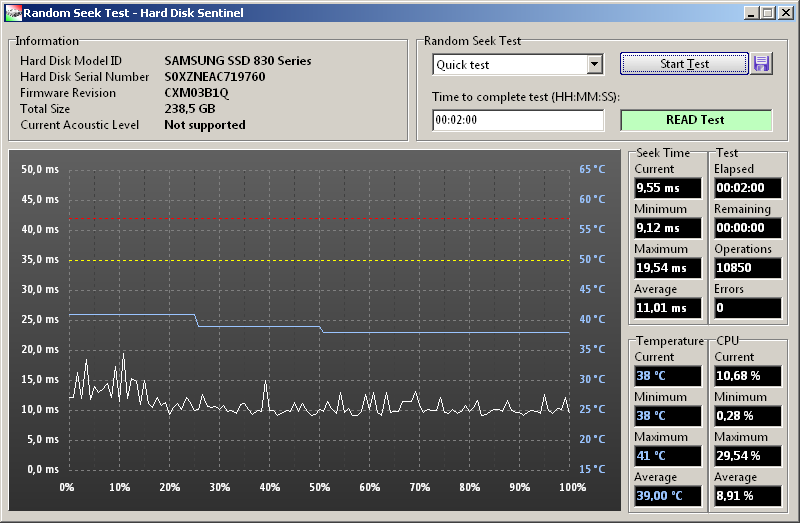Click the current CPU value 10,68 %
Image resolution: width=800 pixels, height=523 pixels.
[x=747, y=376]
